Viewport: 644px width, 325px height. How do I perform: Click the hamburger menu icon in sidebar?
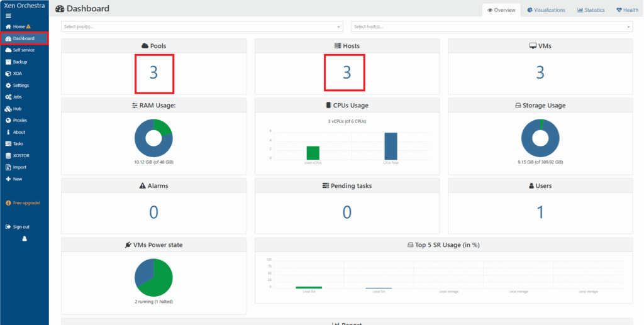pos(8,15)
